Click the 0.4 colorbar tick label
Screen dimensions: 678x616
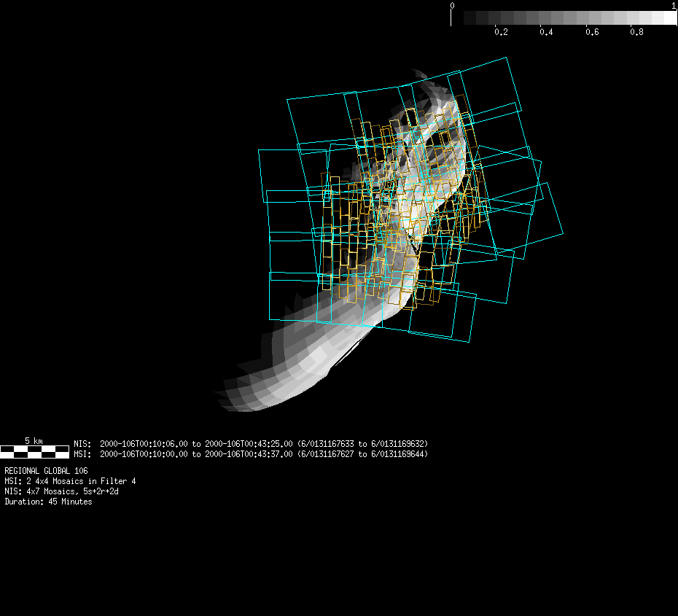point(546,33)
